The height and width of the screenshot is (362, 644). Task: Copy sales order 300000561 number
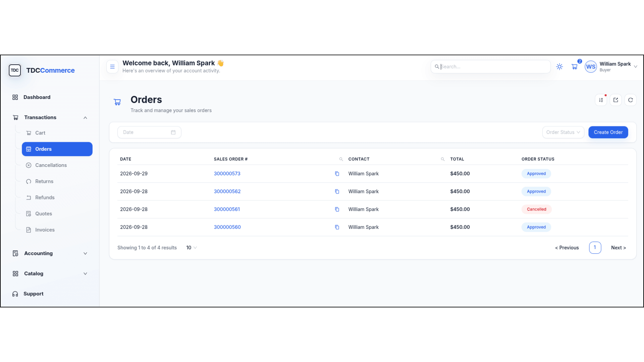[x=337, y=209]
